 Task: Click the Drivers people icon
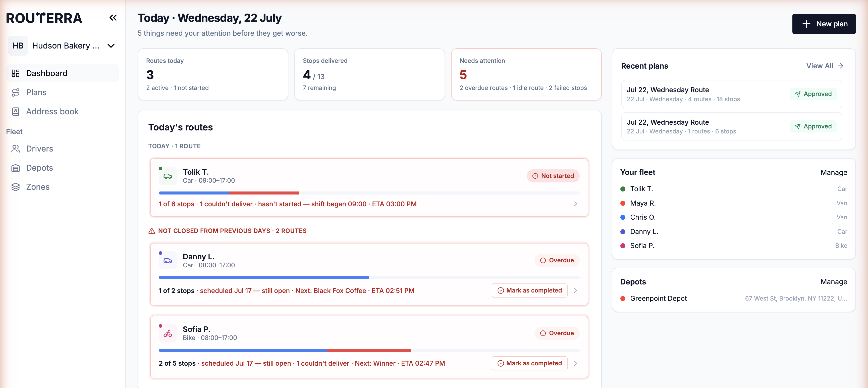(16, 149)
